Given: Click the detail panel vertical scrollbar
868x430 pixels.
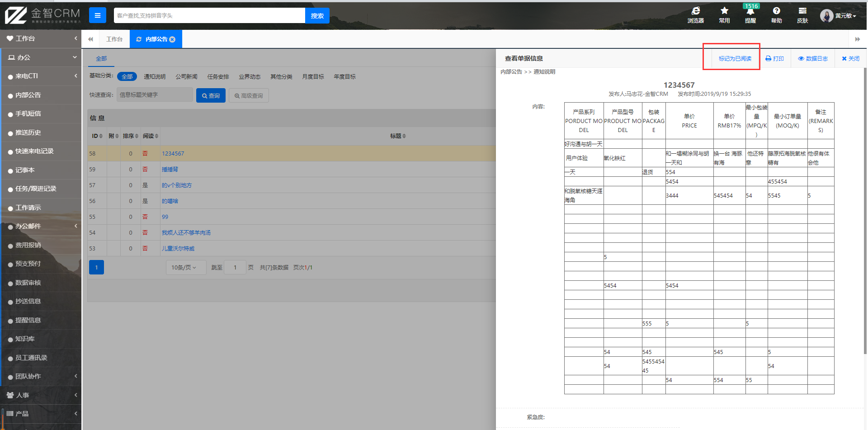Looking at the screenshot, I should (865, 210).
